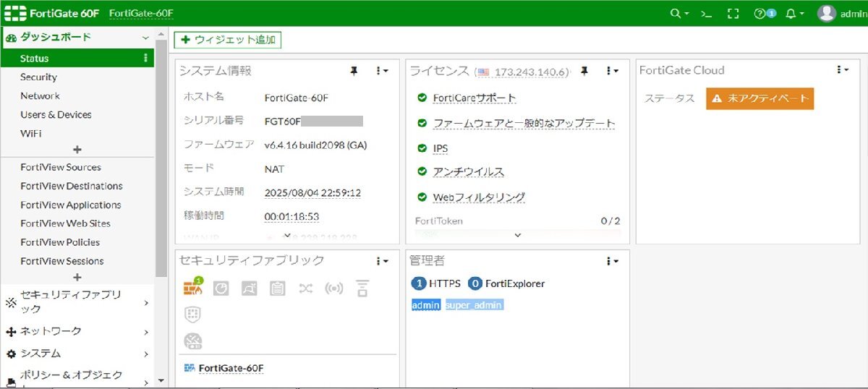Open the help question mark icon
868x389 pixels.
[759, 13]
